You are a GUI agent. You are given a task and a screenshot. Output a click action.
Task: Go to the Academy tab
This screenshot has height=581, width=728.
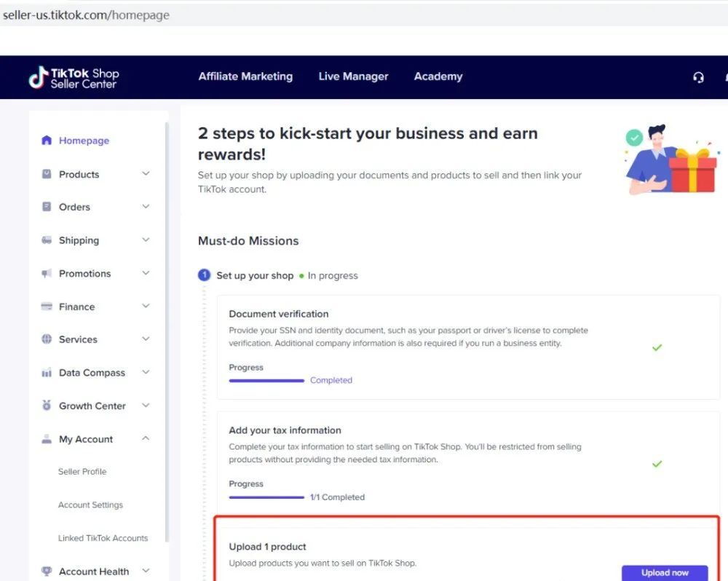click(x=438, y=76)
